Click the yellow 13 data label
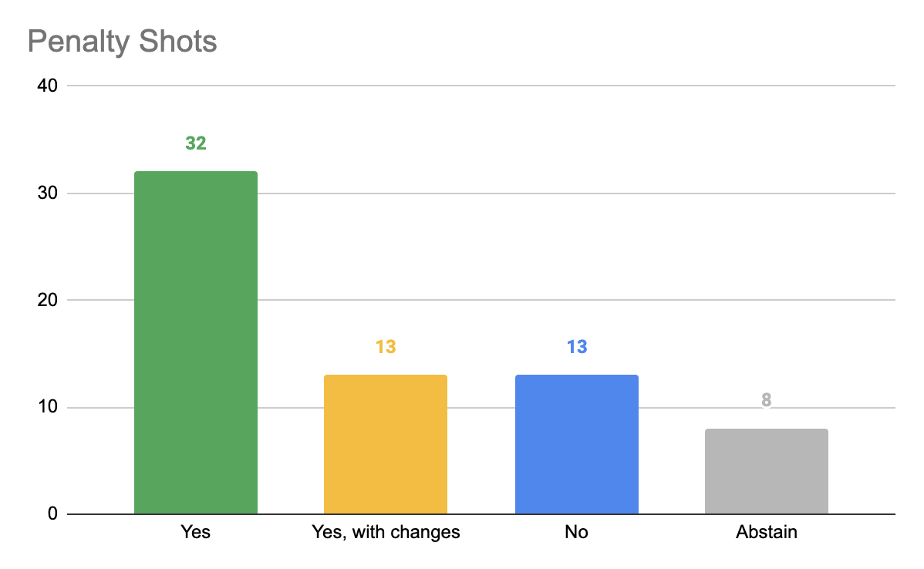This screenshot has width=924, height=569. pos(386,347)
